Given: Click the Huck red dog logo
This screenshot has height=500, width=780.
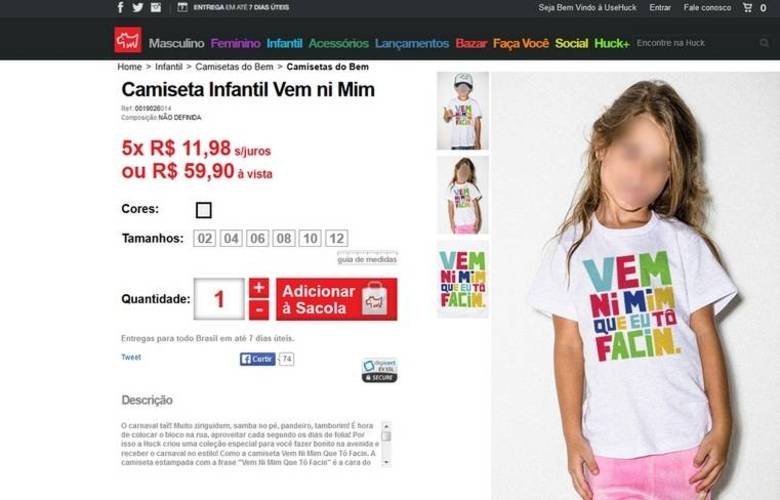Looking at the screenshot, I should [x=128, y=40].
